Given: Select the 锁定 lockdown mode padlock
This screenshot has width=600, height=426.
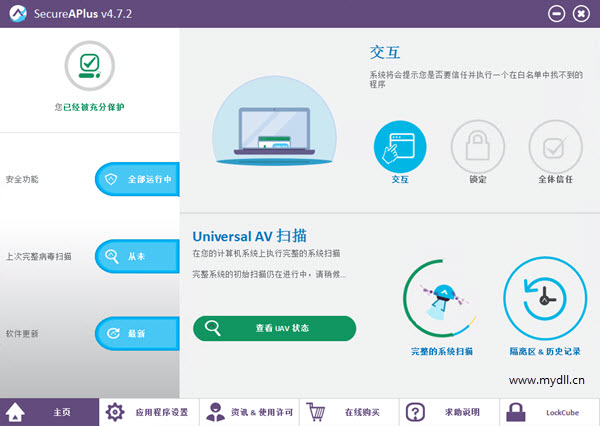Looking at the screenshot, I should pyautogui.click(x=478, y=147).
